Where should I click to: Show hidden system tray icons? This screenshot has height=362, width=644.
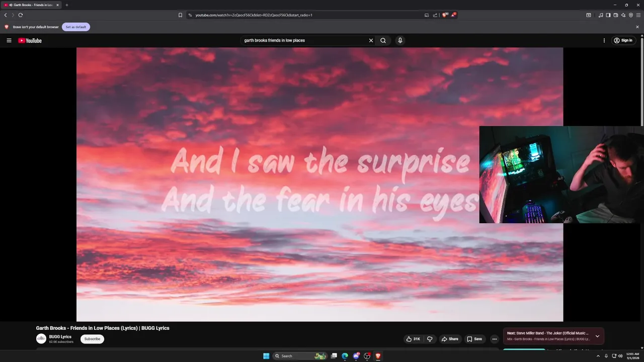click(598, 356)
